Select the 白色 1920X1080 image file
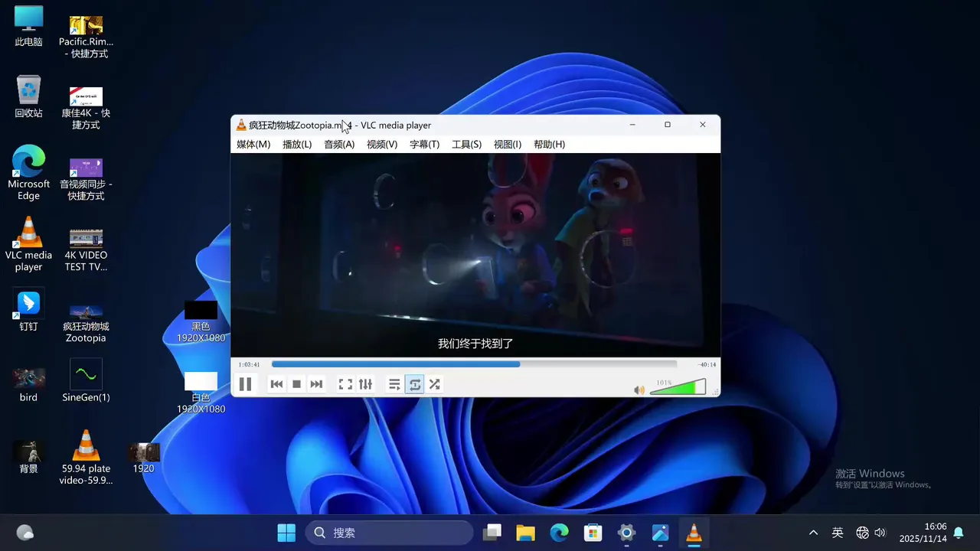The image size is (980, 551). coord(201,393)
